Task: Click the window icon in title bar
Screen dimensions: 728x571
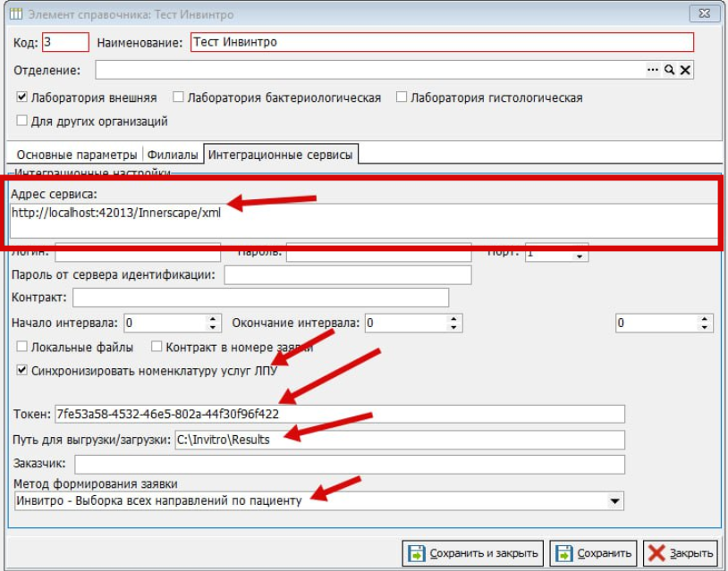Action: click(15, 13)
